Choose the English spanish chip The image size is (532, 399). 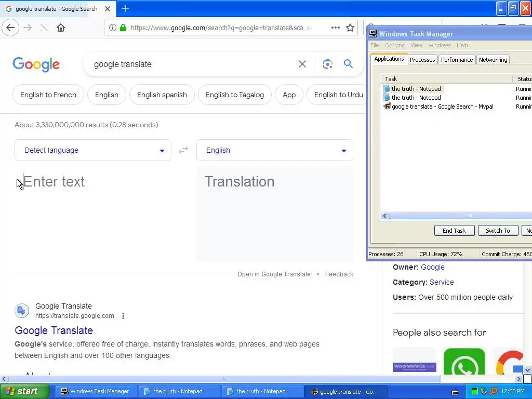(162, 95)
